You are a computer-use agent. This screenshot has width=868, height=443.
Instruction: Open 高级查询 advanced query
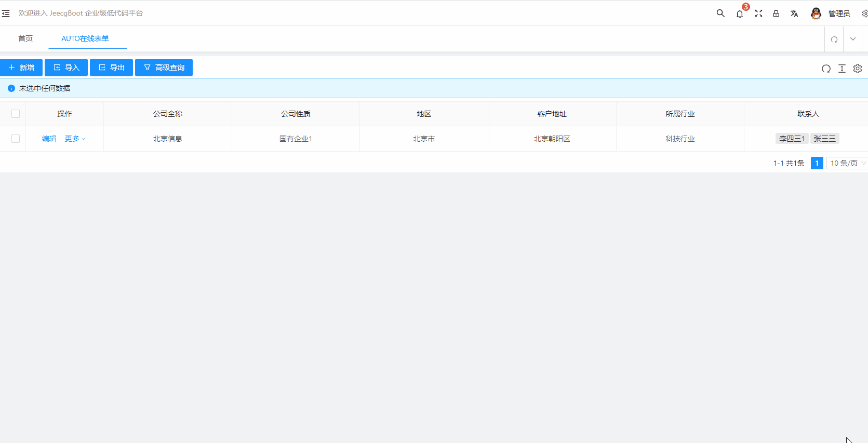tap(164, 68)
